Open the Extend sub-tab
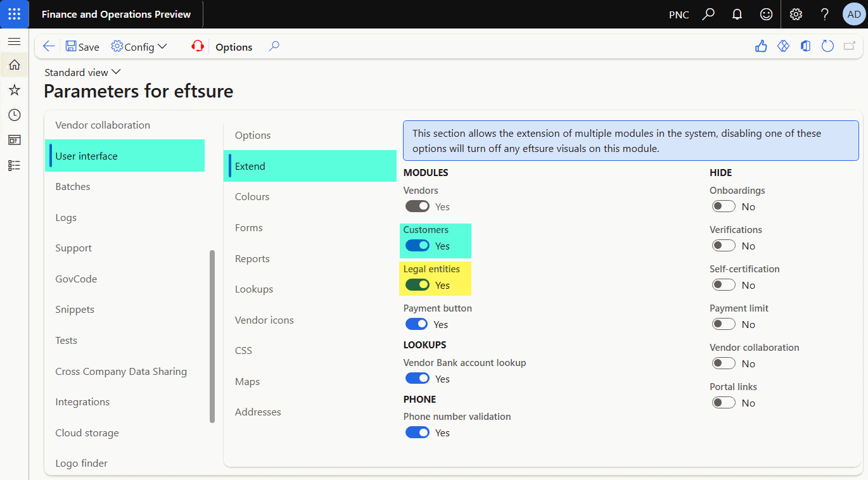 (x=310, y=166)
